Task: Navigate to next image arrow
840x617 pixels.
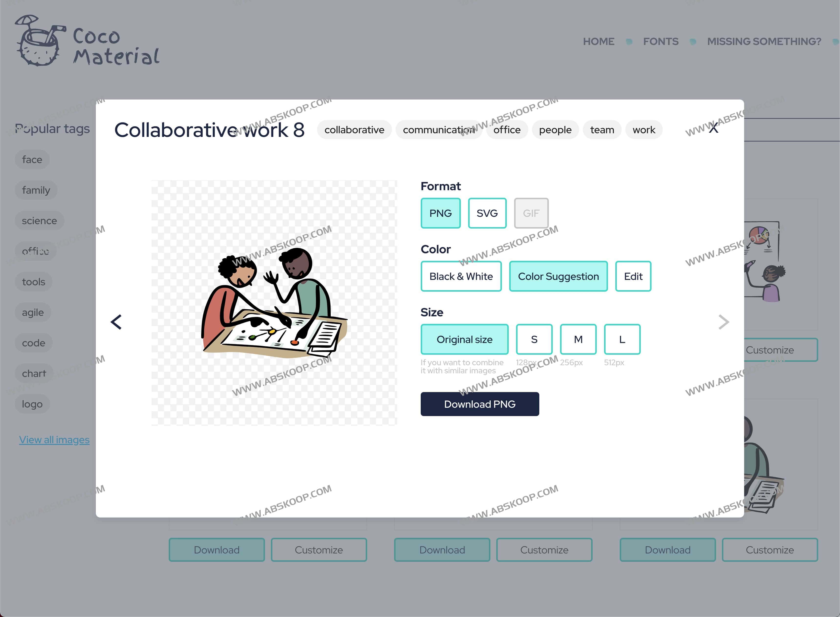Action: pos(723,321)
